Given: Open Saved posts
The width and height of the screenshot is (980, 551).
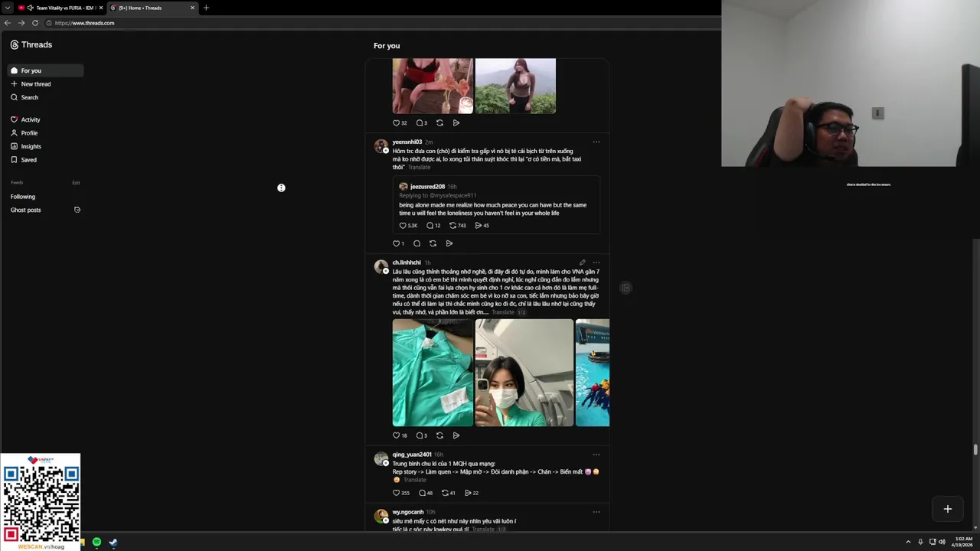Looking at the screenshot, I should point(24,160).
